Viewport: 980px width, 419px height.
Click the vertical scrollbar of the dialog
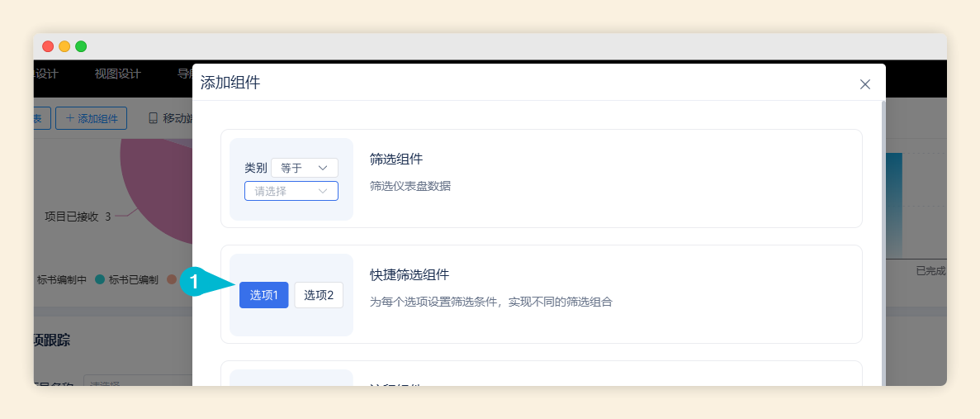click(x=883, y=243)
